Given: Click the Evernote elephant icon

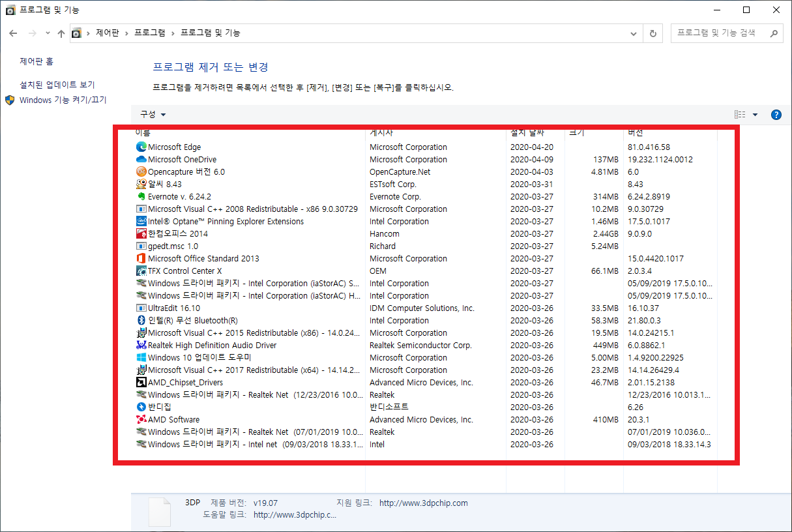Looking at the screenshot, I should (141, 197).
